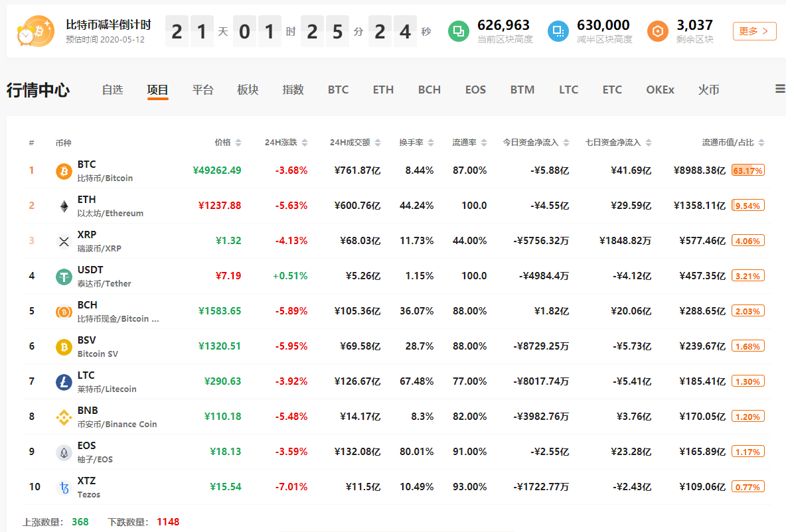Viewport: 786px width, 532px height.
Task: Open the 平台 tab
Action: [202, 90]
